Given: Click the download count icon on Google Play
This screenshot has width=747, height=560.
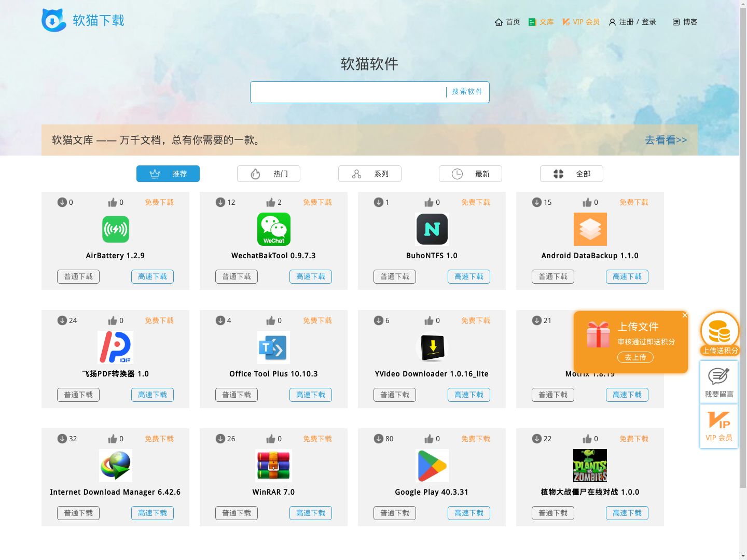Looking at the screenshot, I should pos(379,439).
